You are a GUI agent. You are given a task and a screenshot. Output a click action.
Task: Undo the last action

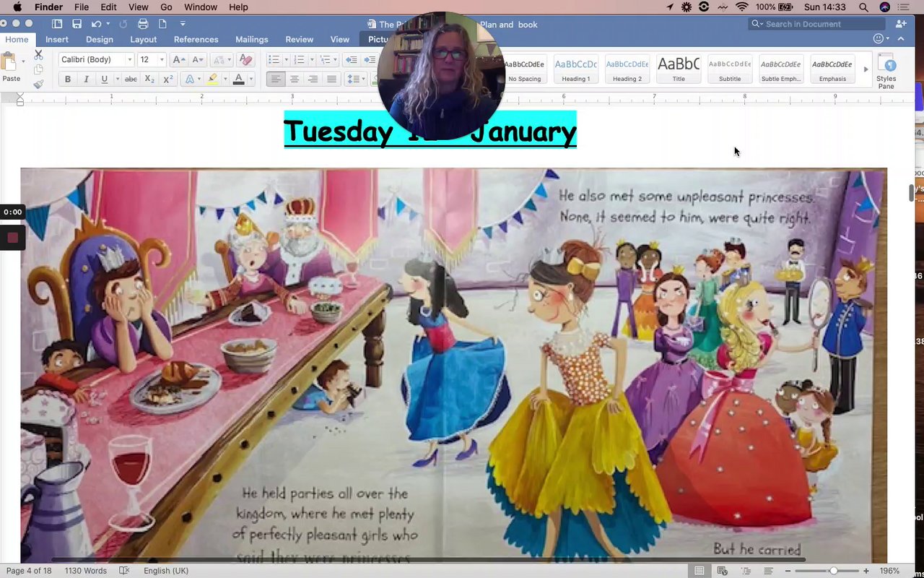click(96, 24)
